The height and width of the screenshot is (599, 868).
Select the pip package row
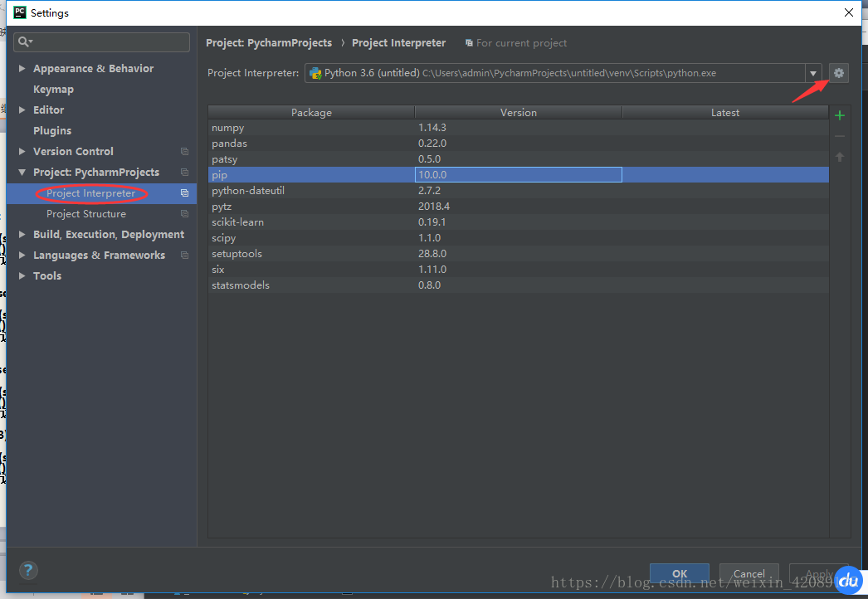point(518,175)
